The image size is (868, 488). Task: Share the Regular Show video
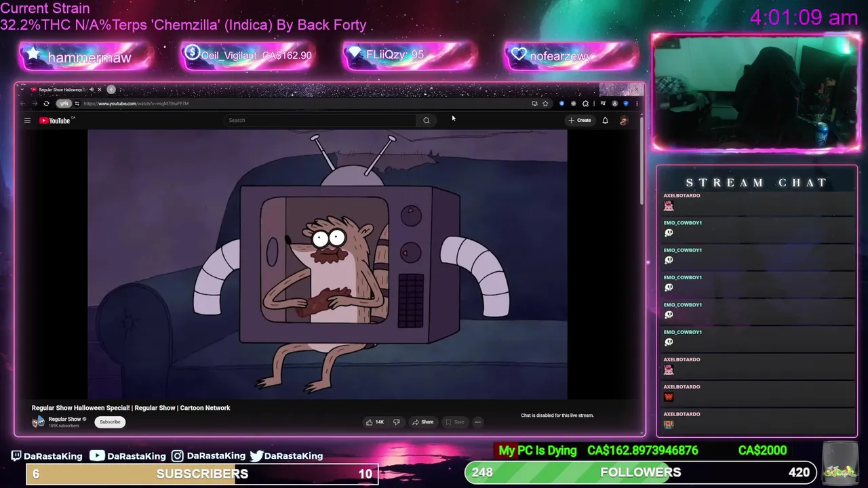coord(423,422)
